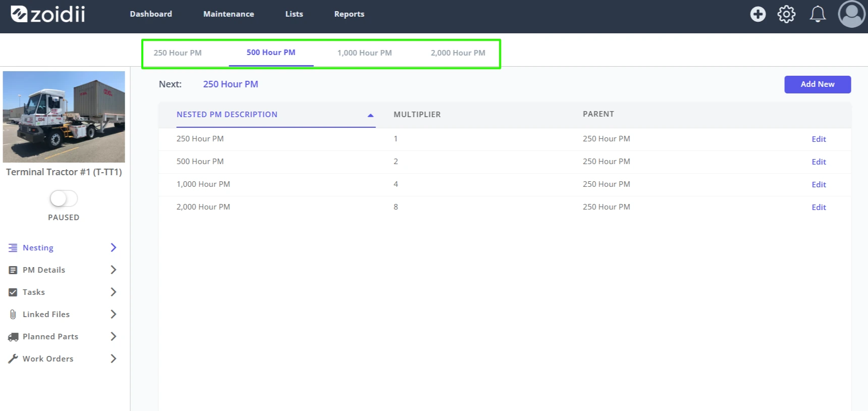Click multiplier value 1
This screenshot has height=411, width=868.
click(x=396, y=139)
